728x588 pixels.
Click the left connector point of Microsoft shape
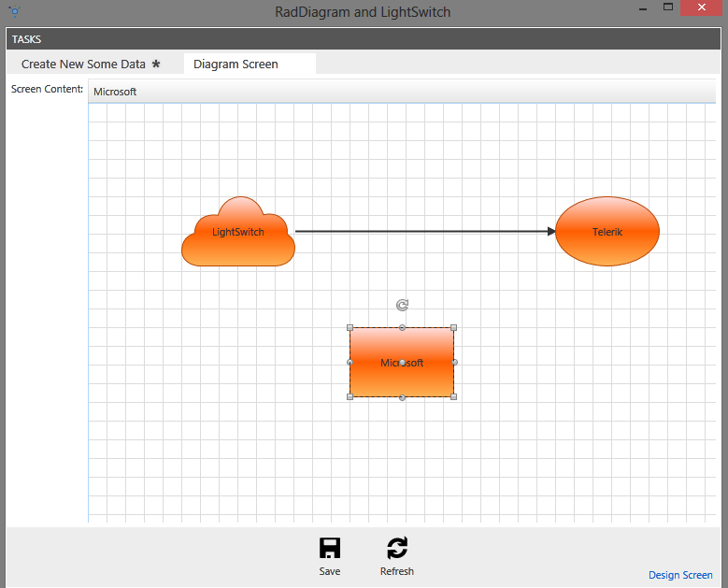point(350,363)
